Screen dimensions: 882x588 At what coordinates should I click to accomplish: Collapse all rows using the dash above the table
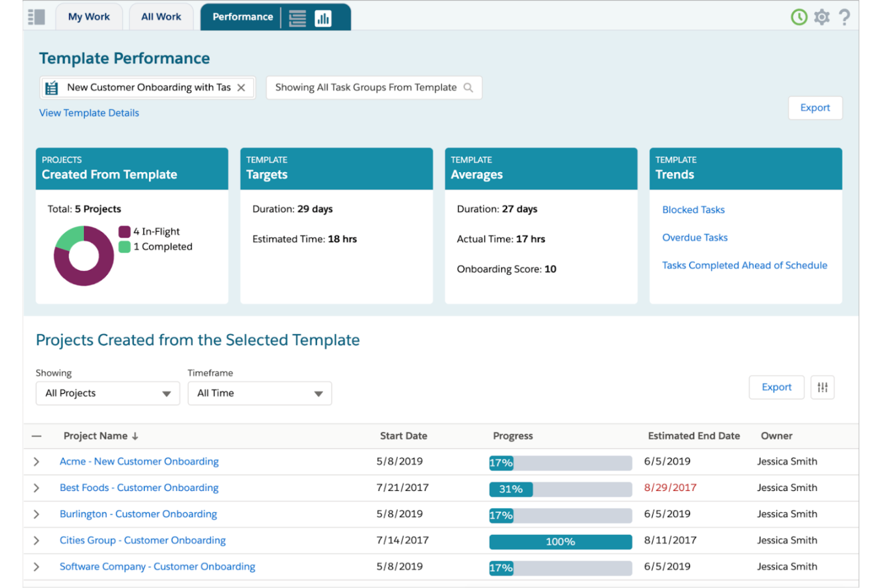pyautogui.click(x=37, y=435)
